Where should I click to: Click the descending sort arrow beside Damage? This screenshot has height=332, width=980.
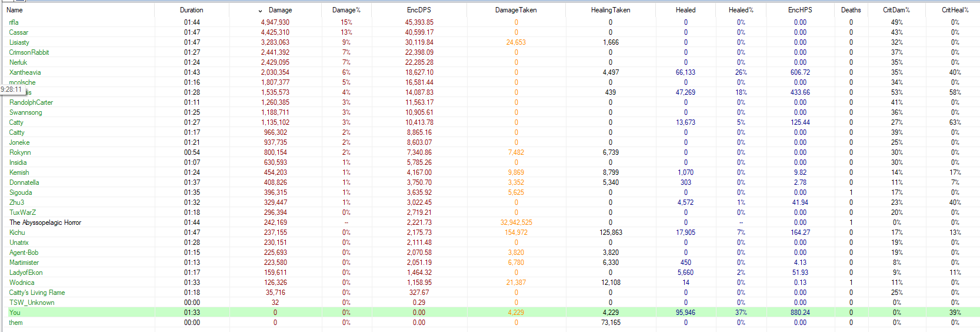pos(260,11)
